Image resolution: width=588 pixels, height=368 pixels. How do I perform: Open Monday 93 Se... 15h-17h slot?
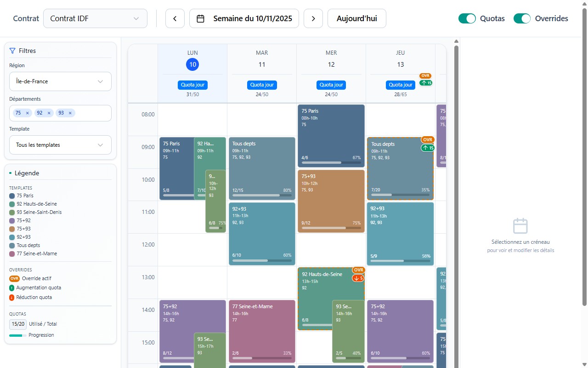(x=210, y=350)
